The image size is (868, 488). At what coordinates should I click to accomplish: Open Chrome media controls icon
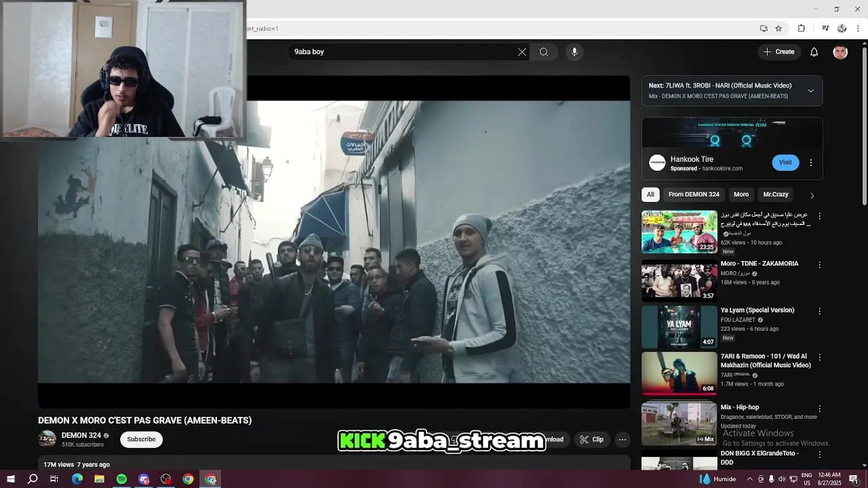[825, 28]
